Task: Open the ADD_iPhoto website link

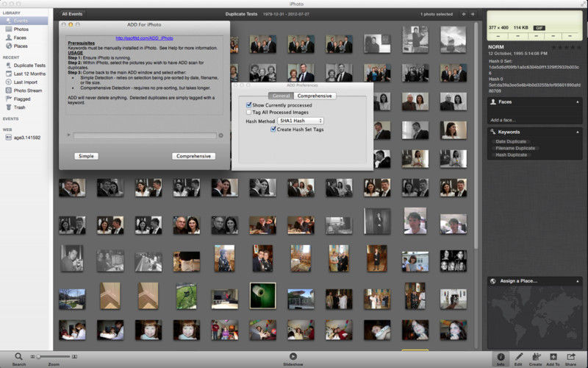Action: (144, 37)
